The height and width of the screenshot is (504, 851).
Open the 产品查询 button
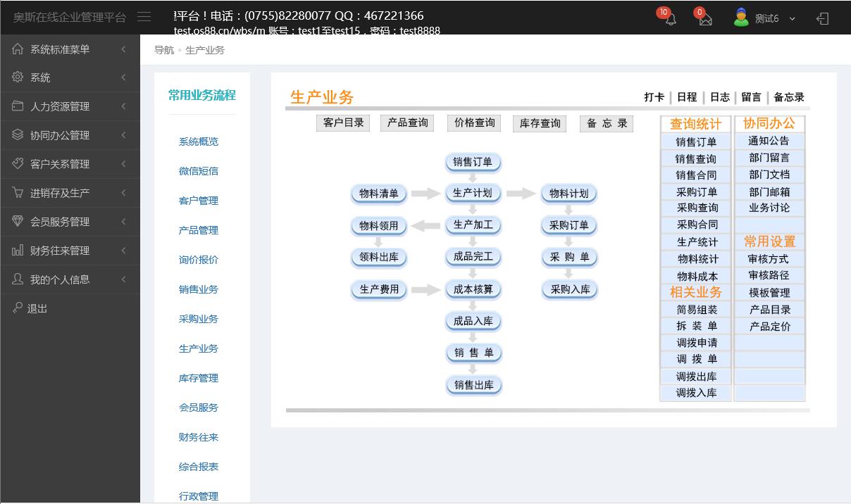coord(407,123)
